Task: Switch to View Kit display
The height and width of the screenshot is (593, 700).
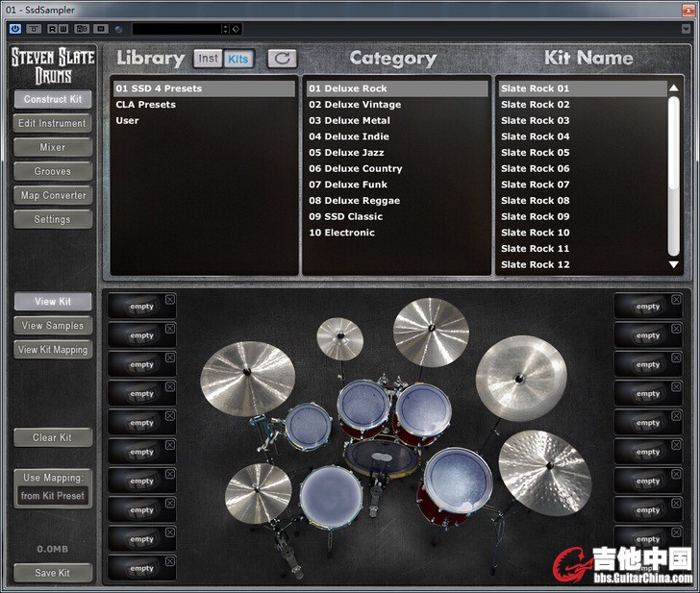Action: [x=53, y=302]
